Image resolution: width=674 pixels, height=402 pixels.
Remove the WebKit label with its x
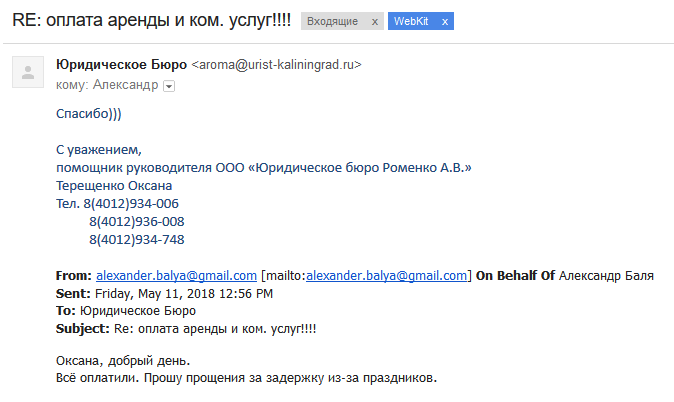click(444, 20)
